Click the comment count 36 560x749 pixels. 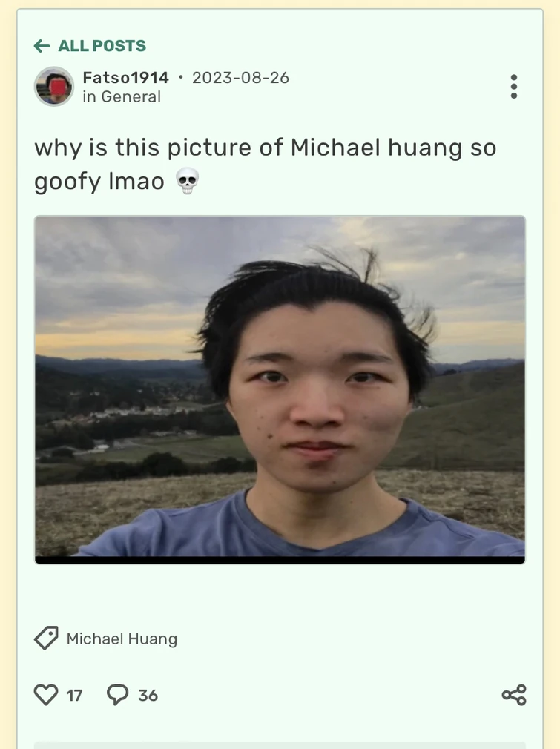(148, 695)
